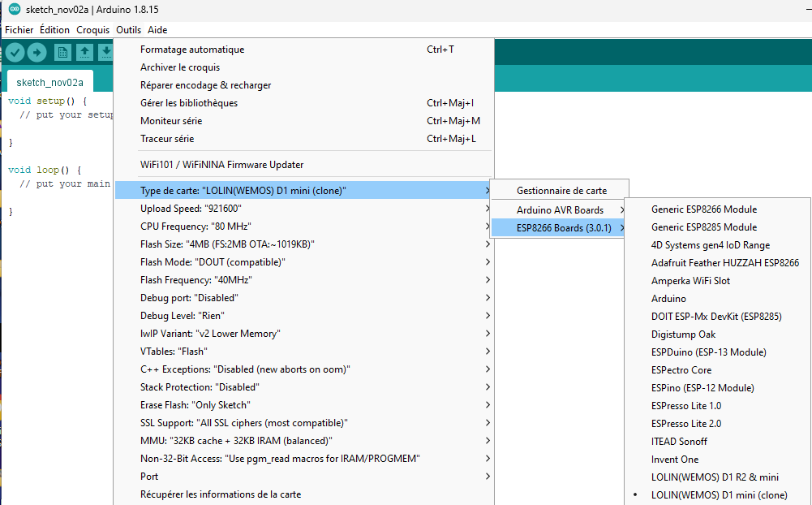Expand Debug Level "Rien" submenu
This screenshot has height=505, width=812.
(x=303, y=316)
